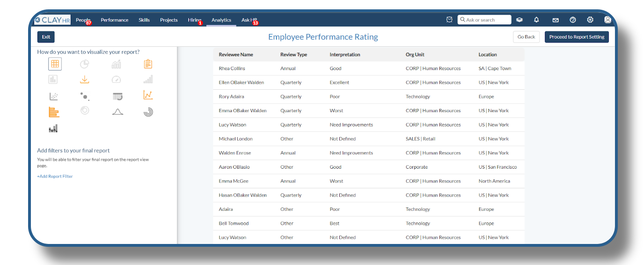This screenshot has width=644, height=265.
Task: Open the People menu
Action: pyautogui.click(x=83, y=20)
